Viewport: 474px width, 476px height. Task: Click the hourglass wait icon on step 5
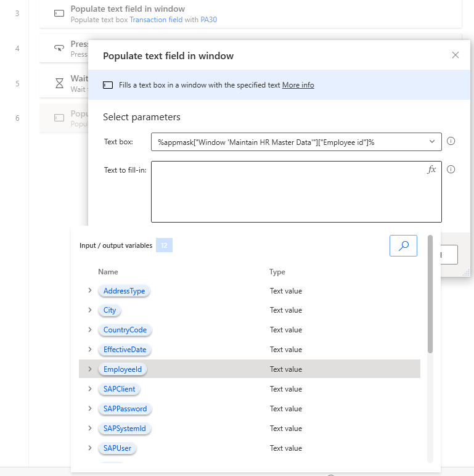(x=59, y=83)
